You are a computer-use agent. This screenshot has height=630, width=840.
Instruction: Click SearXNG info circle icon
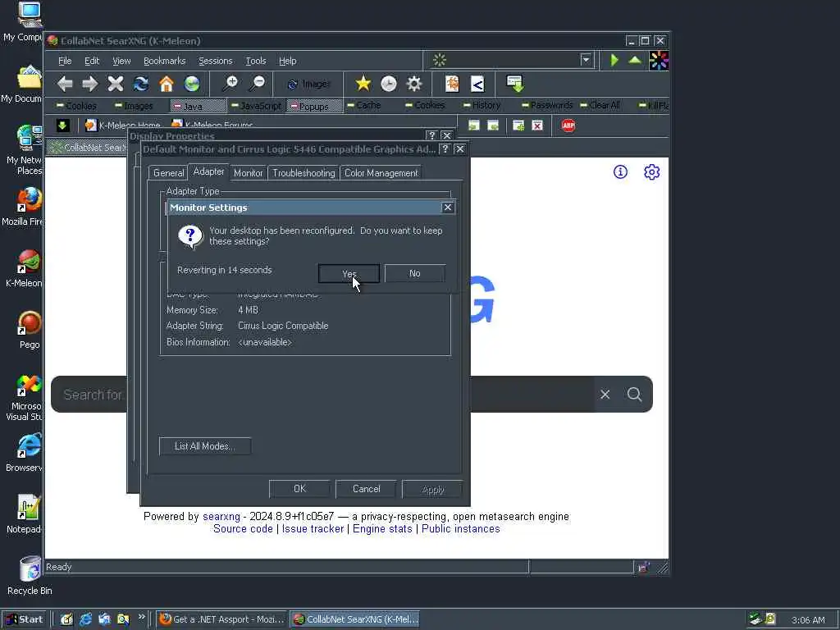point(620,172)
